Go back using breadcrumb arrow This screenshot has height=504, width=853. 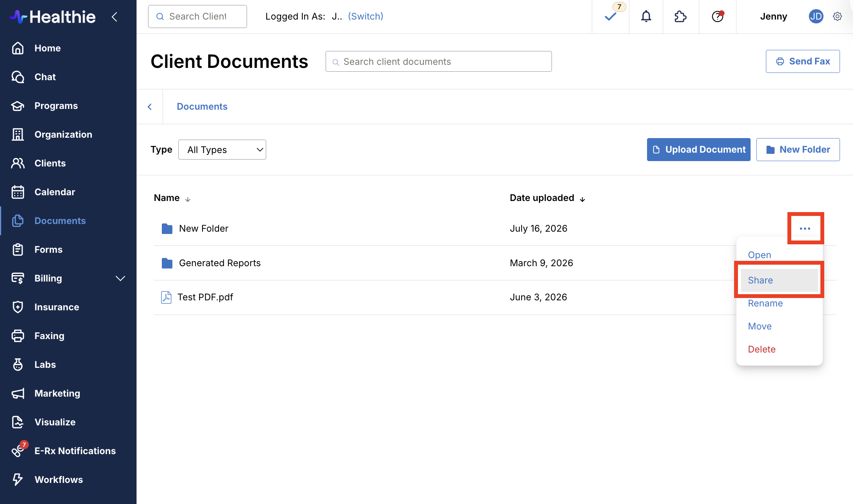point(150,107)
